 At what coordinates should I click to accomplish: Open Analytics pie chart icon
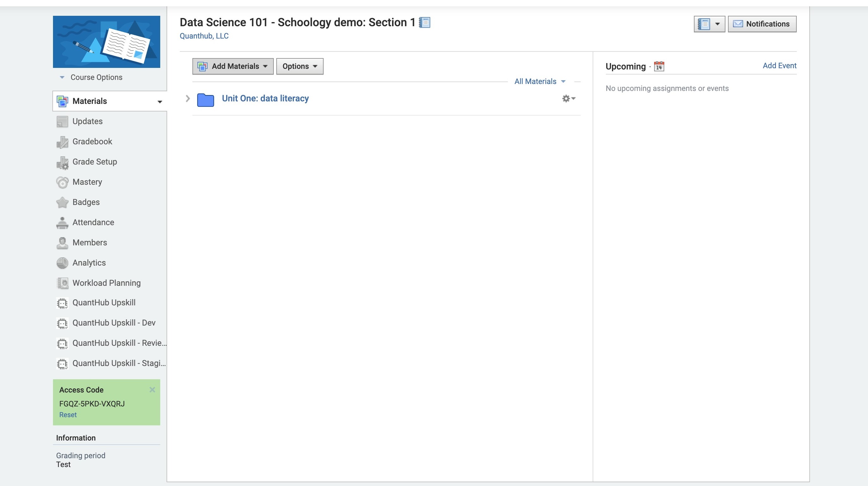pyautogui.click(x=62, y=263)
